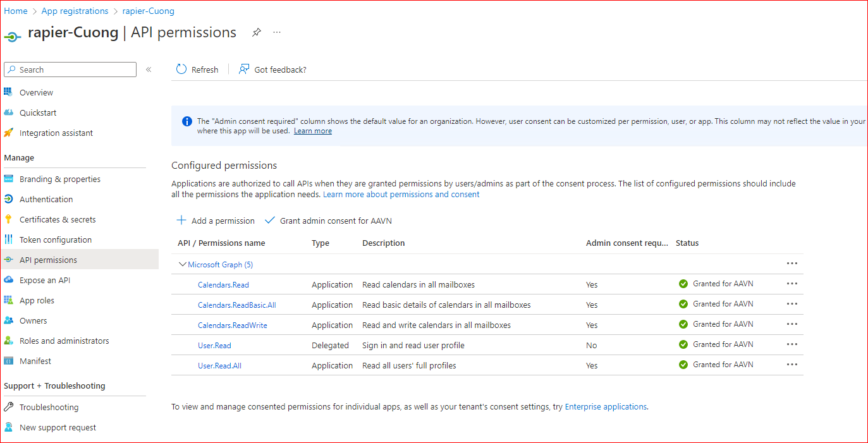
Task: Click the Got feedback icon
Action: [244, 70]
